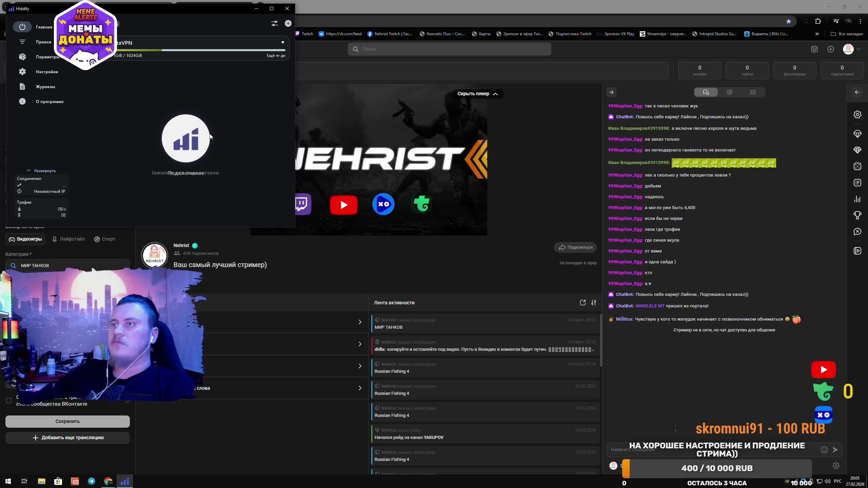868x488 pixels.
Task: Switch to mentions tab in chat
Action: [x=729, y=92]
